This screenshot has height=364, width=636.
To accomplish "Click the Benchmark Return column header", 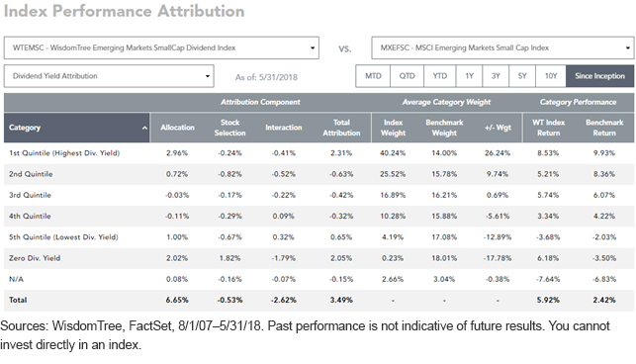I will click(x=604, y=128).
